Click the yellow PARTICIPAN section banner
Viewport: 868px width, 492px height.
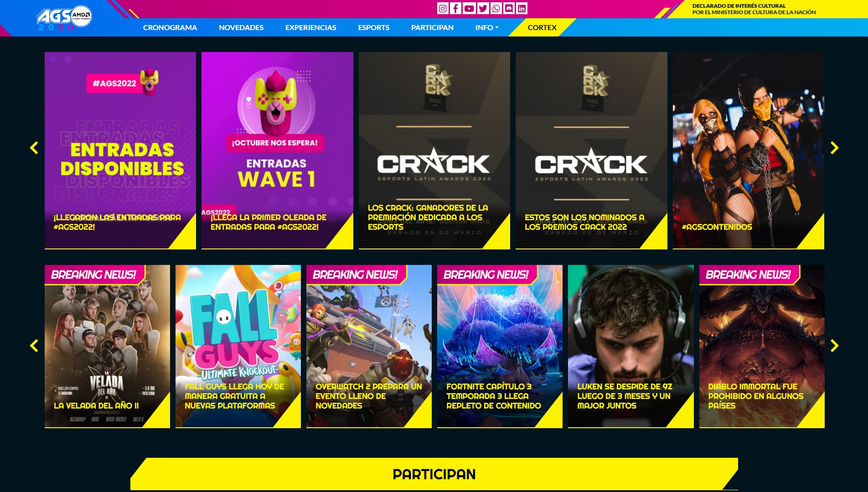(434, 474)
